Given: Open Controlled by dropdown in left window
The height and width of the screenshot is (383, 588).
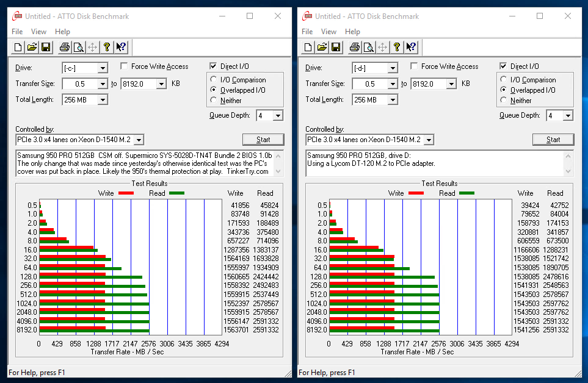Looking at the screenshot, I should [139, 140].
